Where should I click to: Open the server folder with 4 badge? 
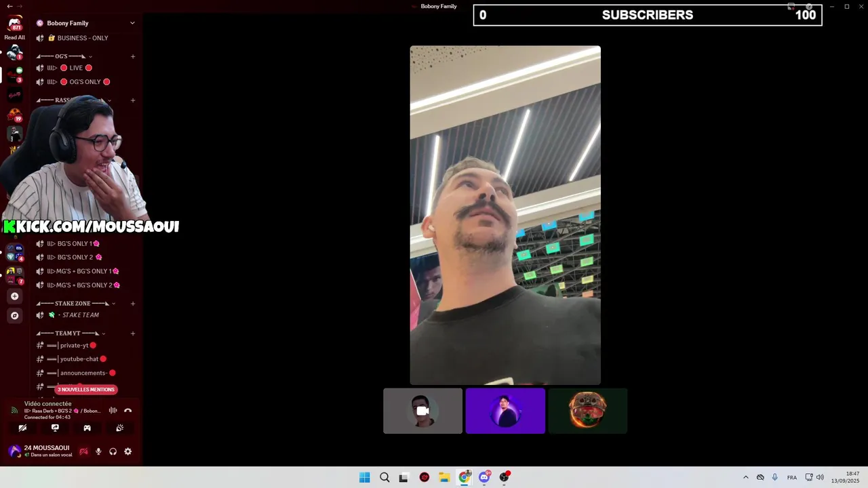tap(14, 253)
